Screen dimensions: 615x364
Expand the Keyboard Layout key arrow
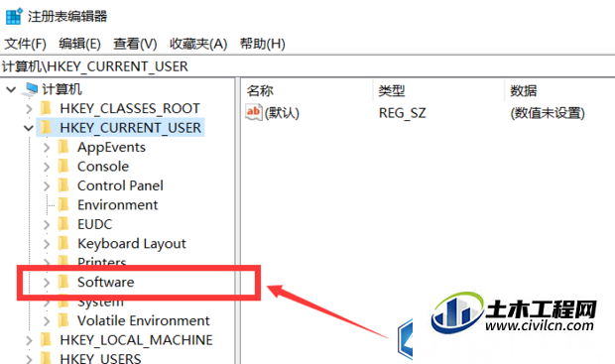tap(47, 244)
